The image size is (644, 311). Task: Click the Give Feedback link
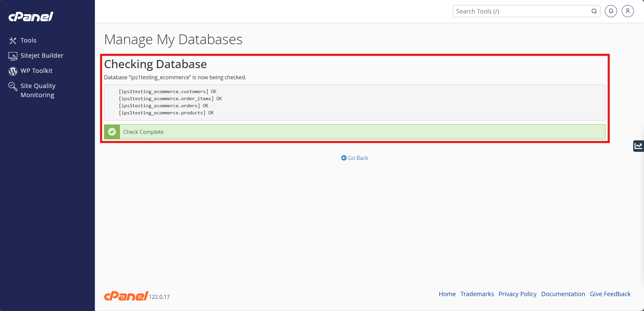(x=610, y=294)
